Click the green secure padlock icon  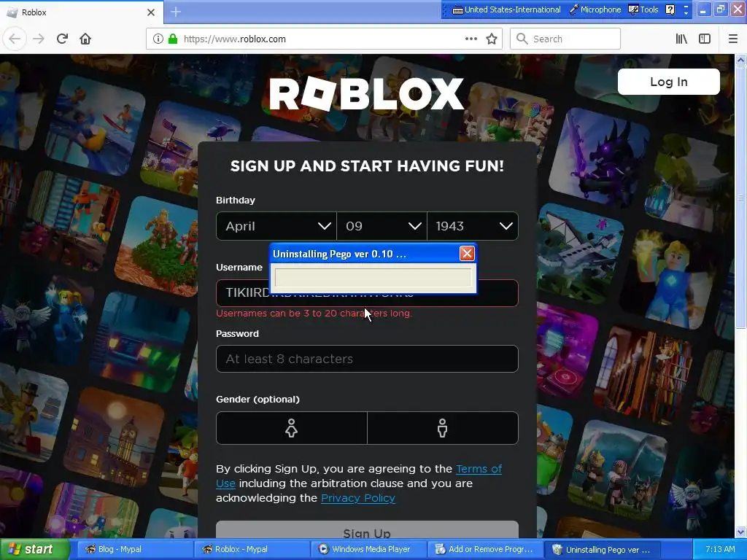point(172,39)
